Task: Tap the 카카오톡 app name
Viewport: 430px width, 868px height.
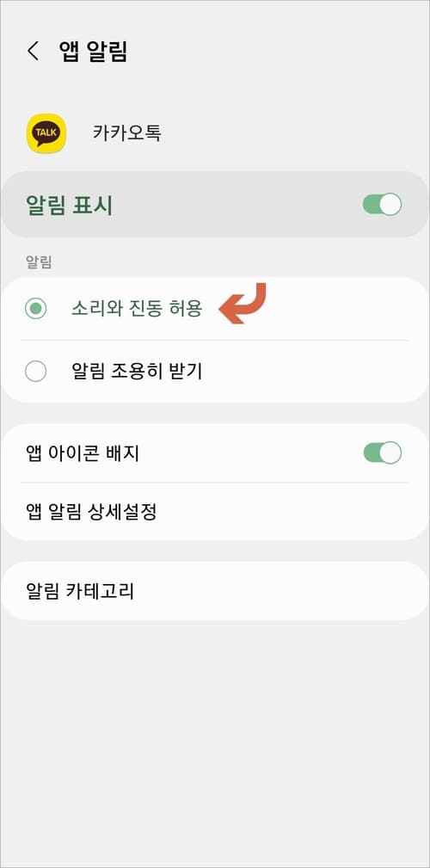Action: pyautogui.click(x=127, y=132)
